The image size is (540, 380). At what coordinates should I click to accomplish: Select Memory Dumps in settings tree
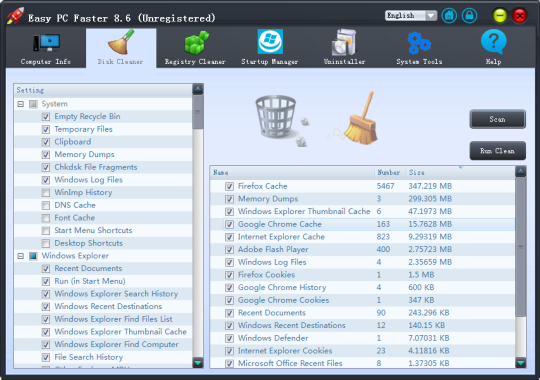(x=84, y=154)
